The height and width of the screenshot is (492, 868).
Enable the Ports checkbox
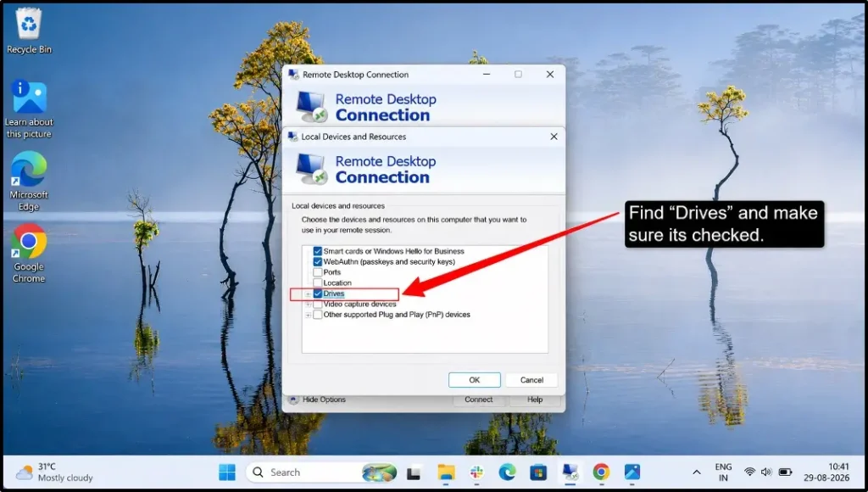point(318,272)
